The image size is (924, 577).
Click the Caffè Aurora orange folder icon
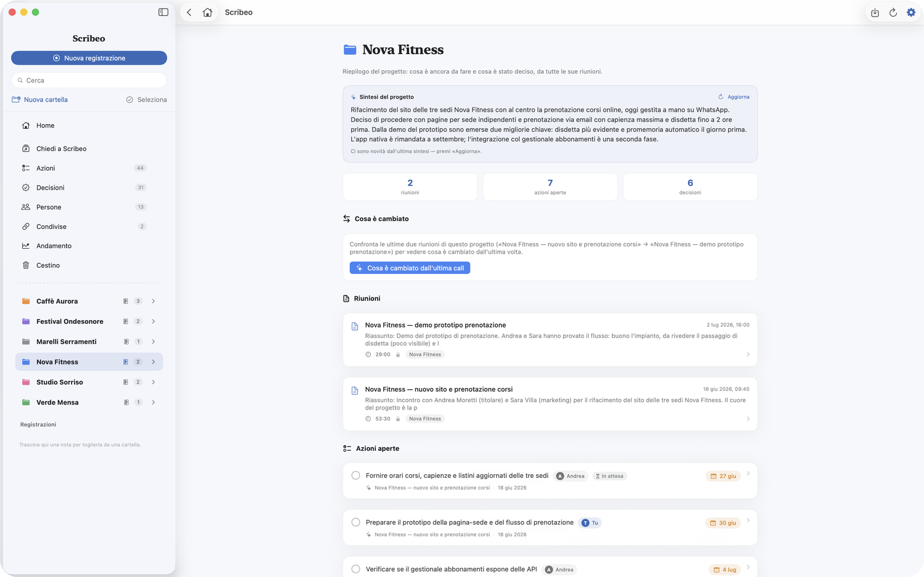[26, 301]
